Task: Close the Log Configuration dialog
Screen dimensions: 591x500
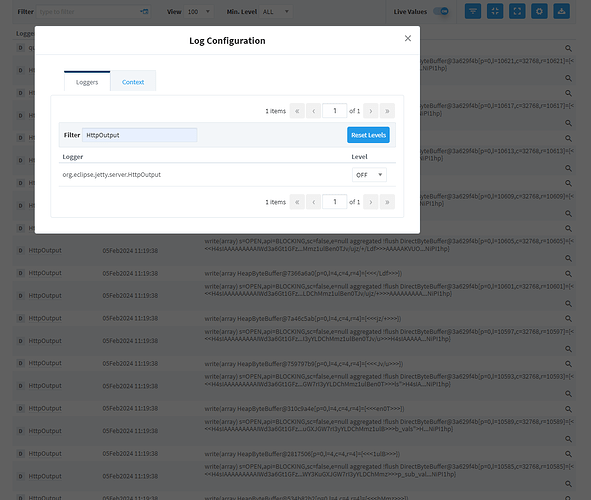Action: coord(408,38)
